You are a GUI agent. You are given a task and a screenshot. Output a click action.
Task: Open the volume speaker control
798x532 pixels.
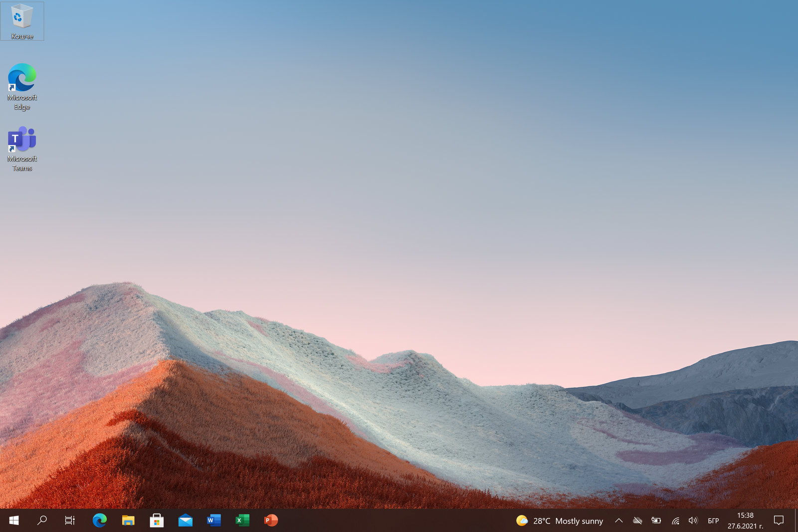693,521
